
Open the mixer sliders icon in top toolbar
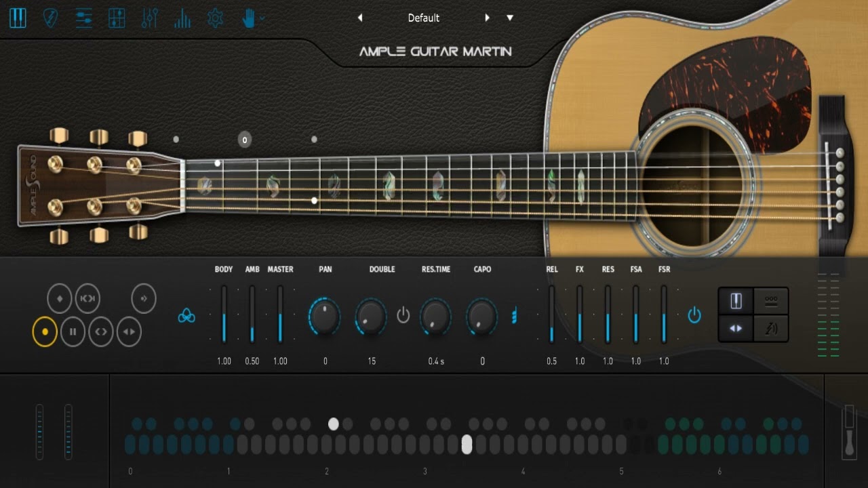(x=149, y=18)
